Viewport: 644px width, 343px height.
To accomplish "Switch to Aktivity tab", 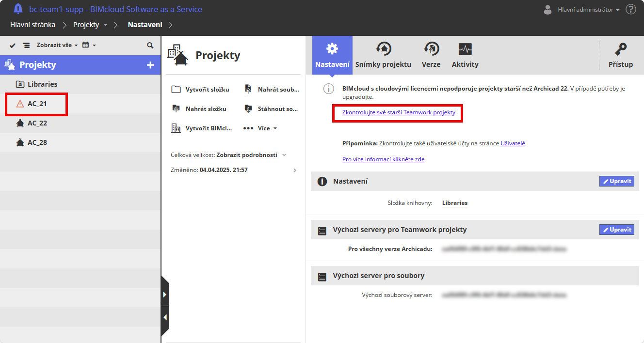I will (465, 55).
